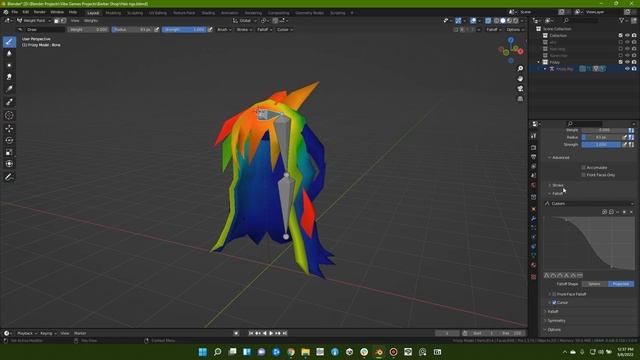640x360 pixels.
Task: Open the Global orientation dropdown
Action: [x=245, y=20]
